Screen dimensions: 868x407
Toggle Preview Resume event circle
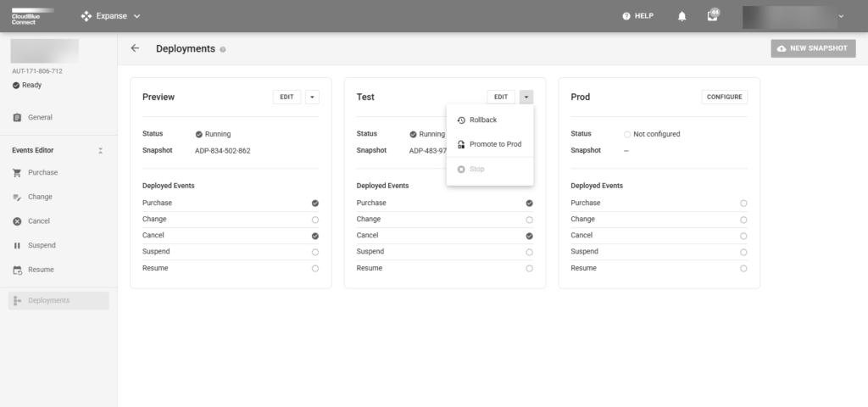315,269
